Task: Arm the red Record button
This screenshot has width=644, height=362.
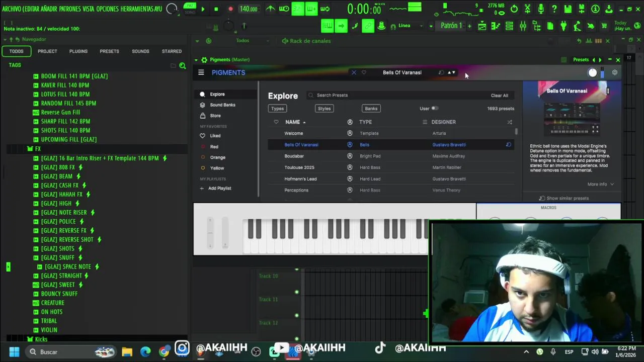Action: click(230, 9)
